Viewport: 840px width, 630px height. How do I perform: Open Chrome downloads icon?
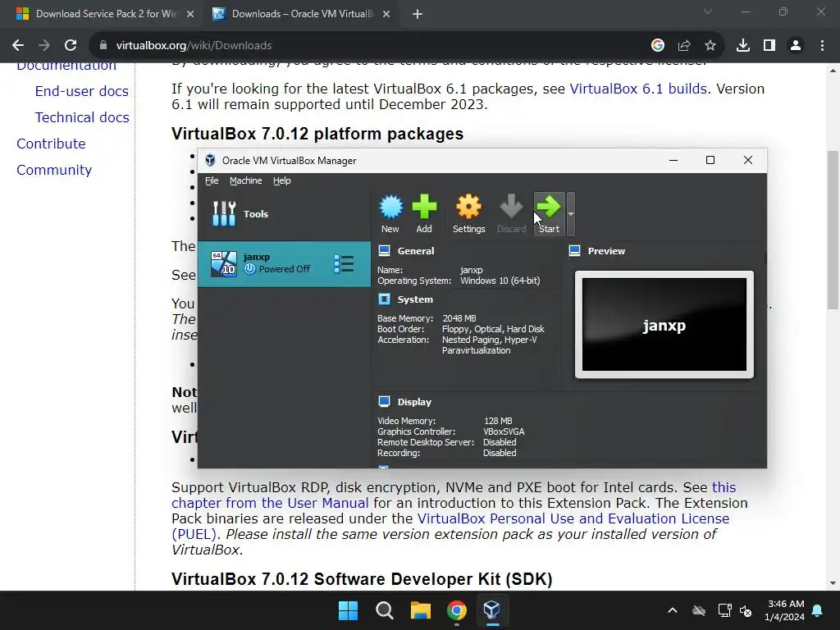coord(743,46)
